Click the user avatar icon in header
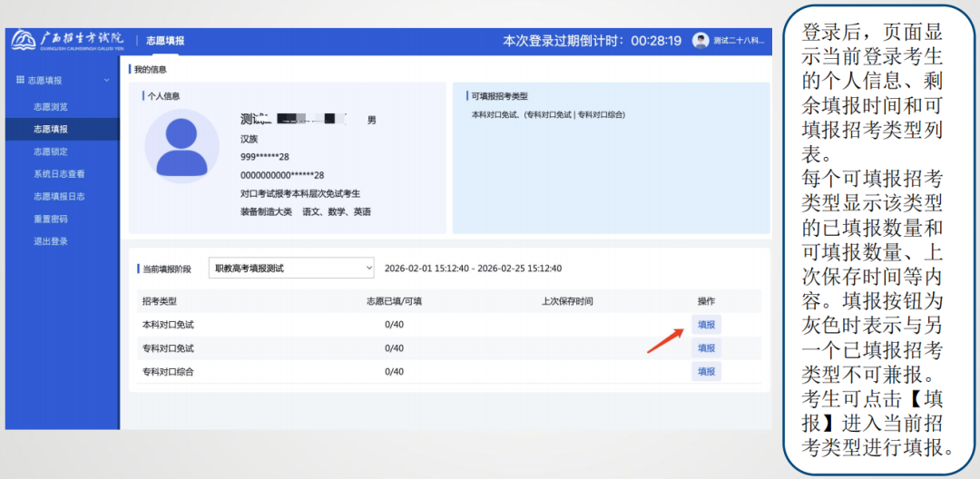The height and width of the screenshot is (479, 980). click(x=701, y=41)
